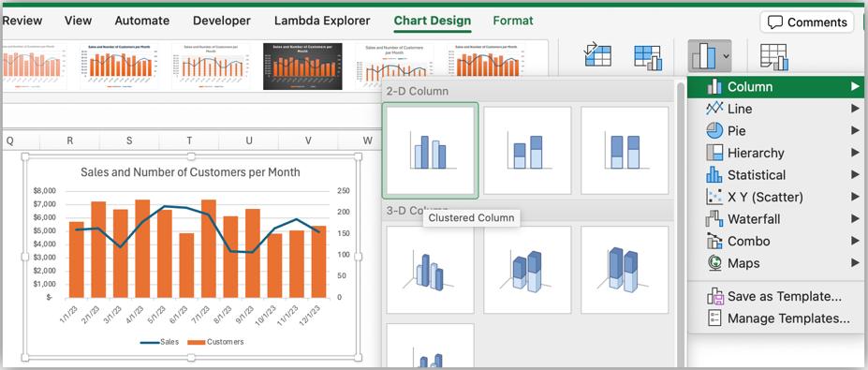868x370 pixels.
Task: Open the Waterfall chart submenu
Action: [x=775, y=219]
